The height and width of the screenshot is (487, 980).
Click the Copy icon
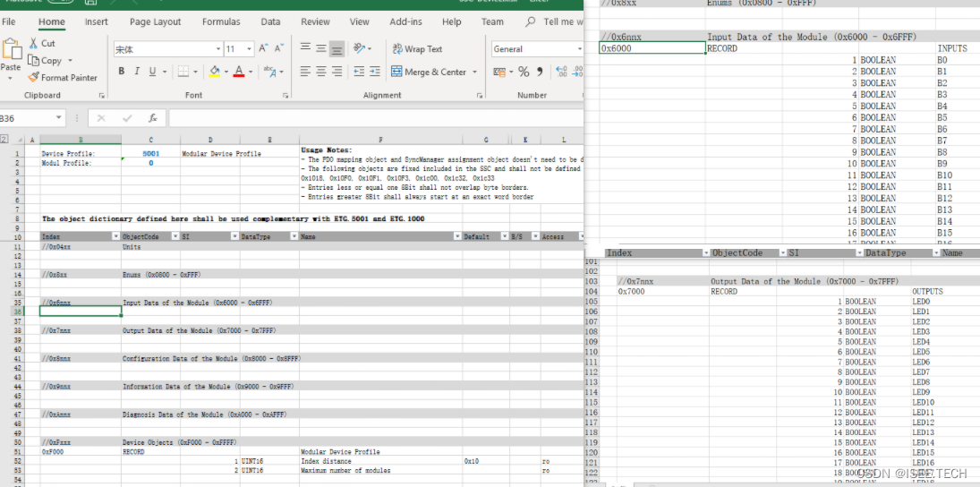pyautogui.click(x=33, y=61)
